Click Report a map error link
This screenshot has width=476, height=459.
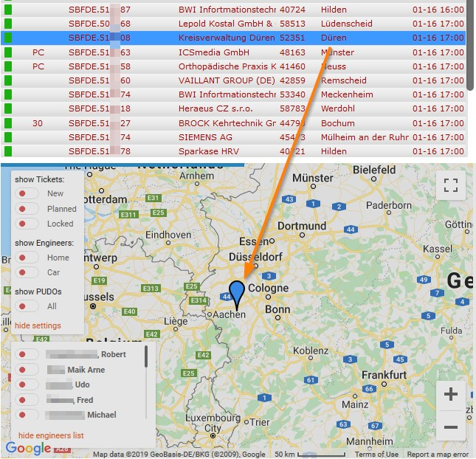[438, 454]
